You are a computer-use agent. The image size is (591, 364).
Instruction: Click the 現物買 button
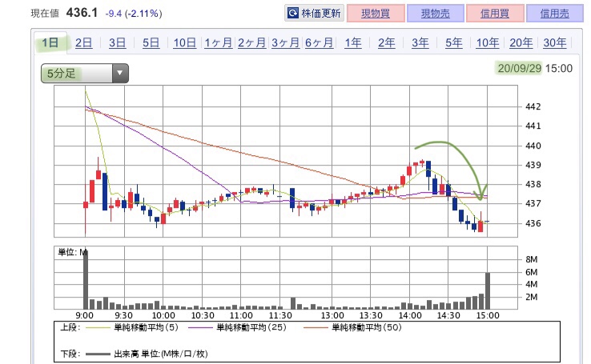point(376,14)
